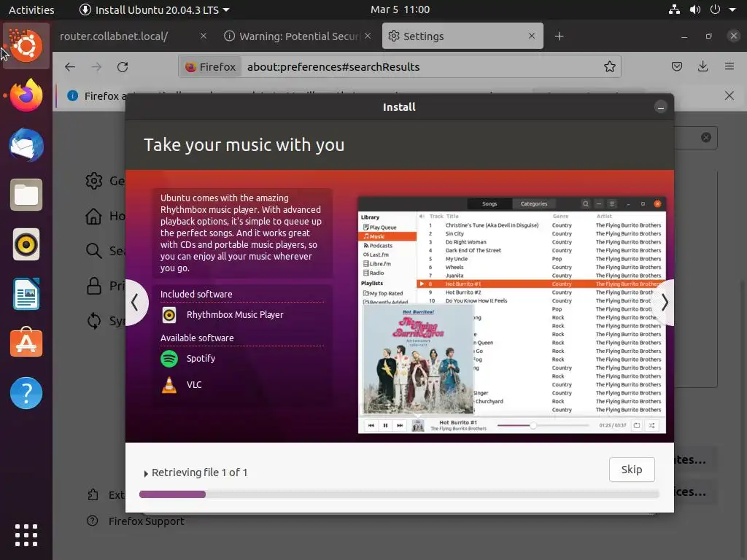The image size is (747, 560).
Task: Open the Privacy settings lock icon
Action: click(x=94, y=286)
